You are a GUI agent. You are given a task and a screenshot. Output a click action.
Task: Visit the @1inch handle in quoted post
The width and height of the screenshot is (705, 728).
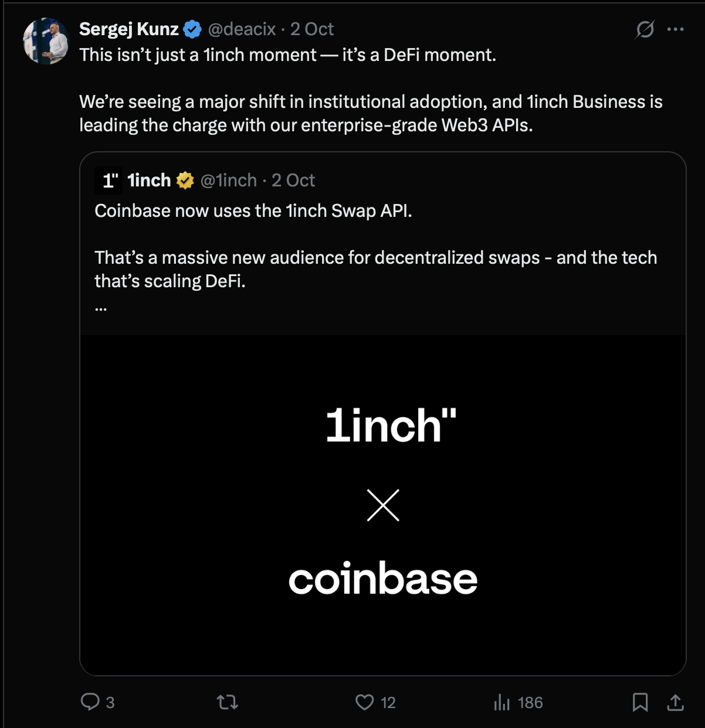[x=229, y=181]
